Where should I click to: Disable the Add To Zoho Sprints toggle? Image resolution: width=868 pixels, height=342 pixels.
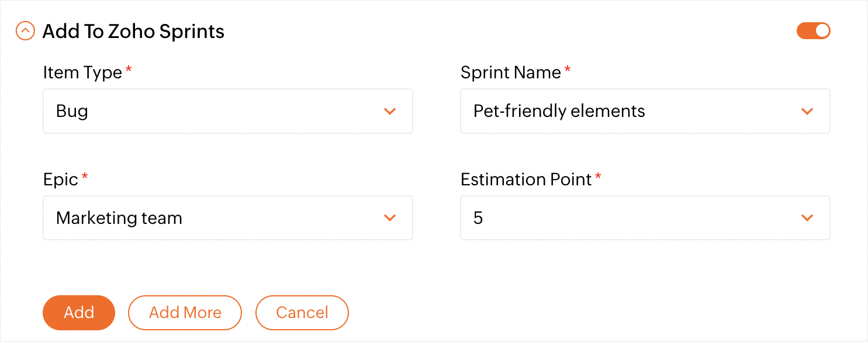(x=813, y=31)
